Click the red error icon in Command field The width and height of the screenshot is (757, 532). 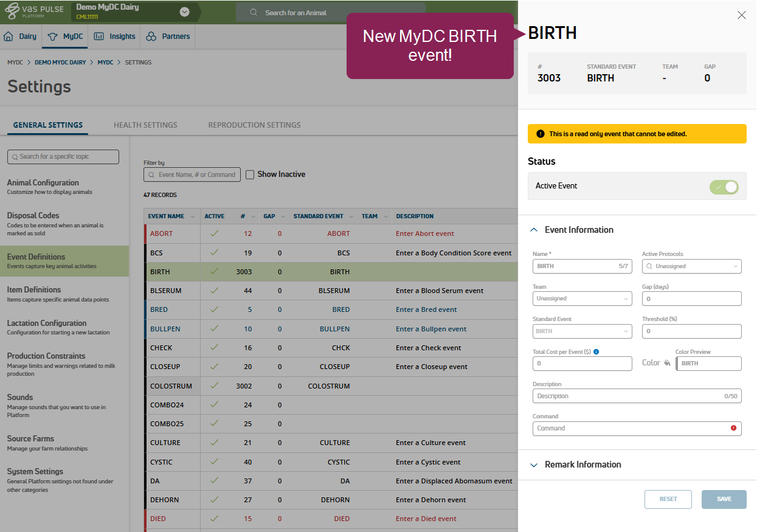733,428
